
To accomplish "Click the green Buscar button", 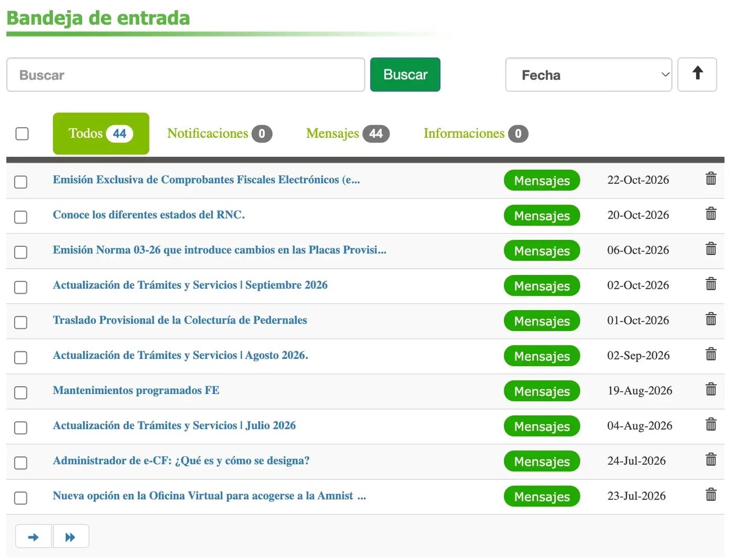I will (405, 74).
